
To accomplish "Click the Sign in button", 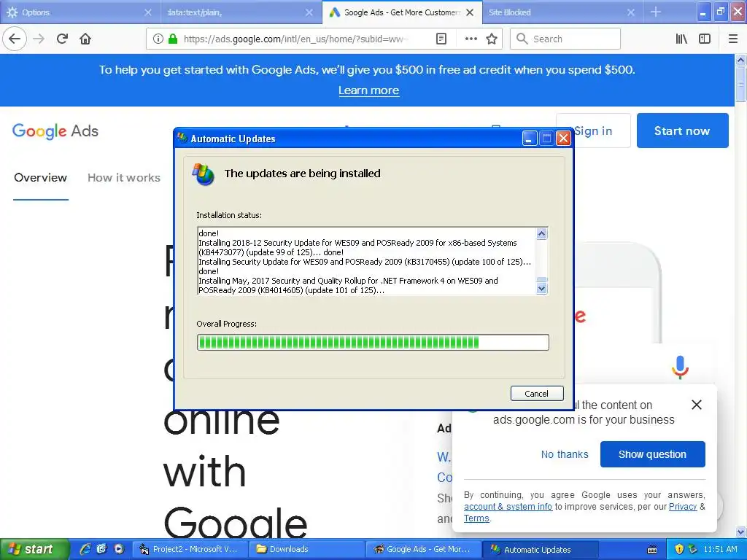I will pos(594,131).
